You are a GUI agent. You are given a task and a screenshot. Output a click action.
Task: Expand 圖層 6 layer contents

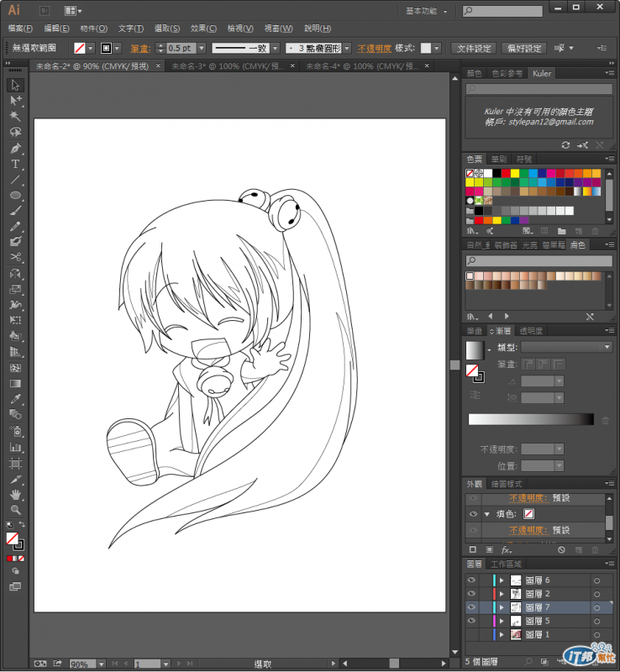tap(502, 580)
